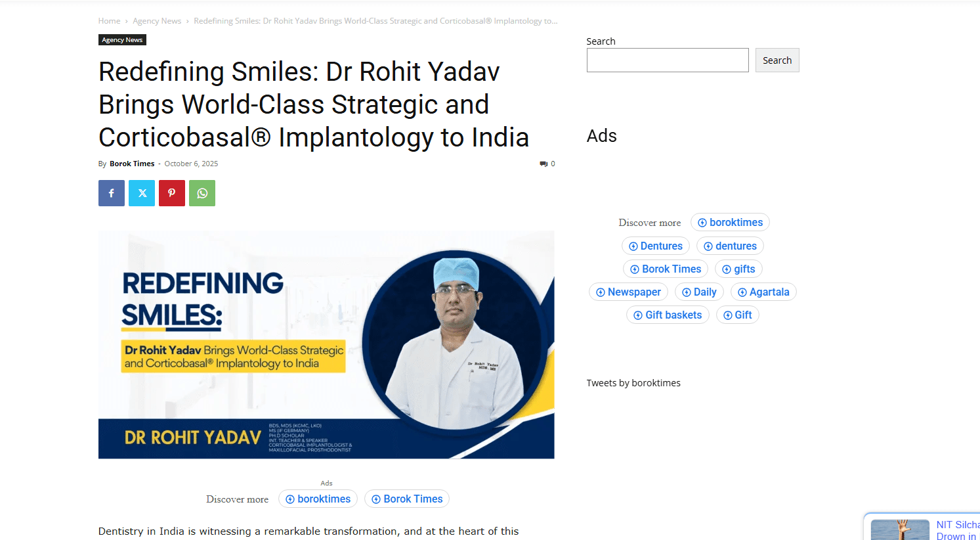This screenshot has height=540, width=980.
Task: Click the Search button in the sidebar
Action: [777, 60]
